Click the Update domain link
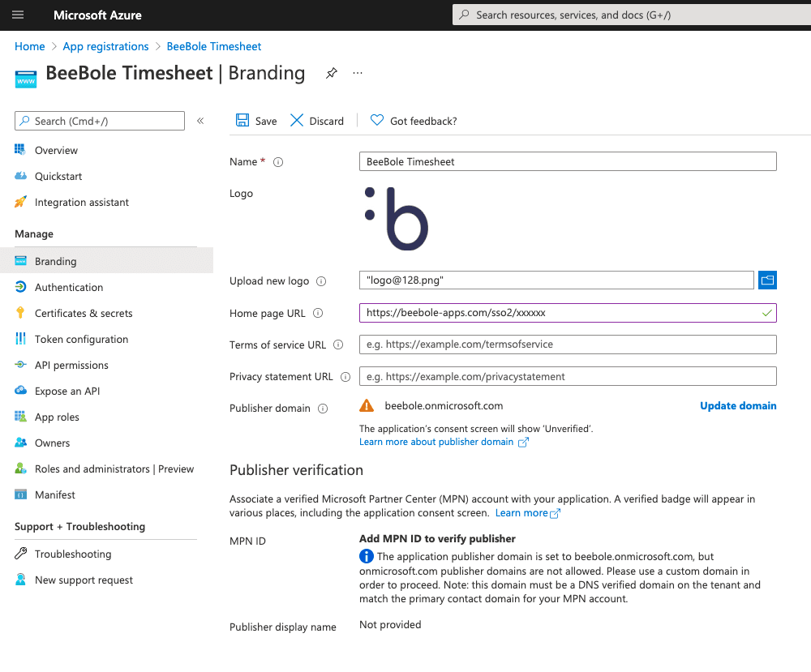Screen dimensions: 811x672 click(x=738, y=405)
